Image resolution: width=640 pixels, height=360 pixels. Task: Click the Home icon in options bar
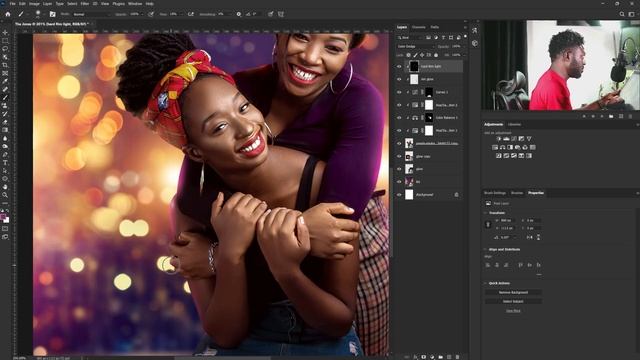[7, 14]
